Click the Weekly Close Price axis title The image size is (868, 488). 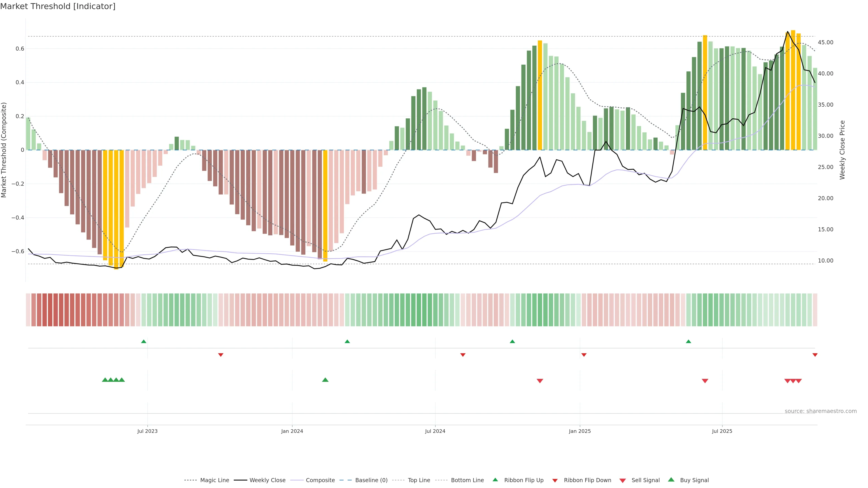coord(842,150)
